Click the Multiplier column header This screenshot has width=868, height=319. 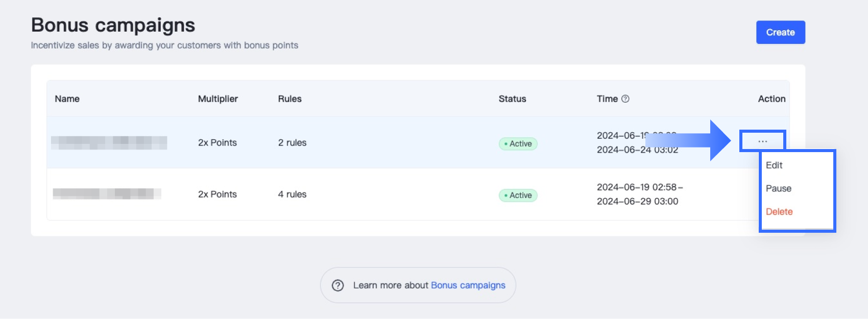tap(218, 99)
